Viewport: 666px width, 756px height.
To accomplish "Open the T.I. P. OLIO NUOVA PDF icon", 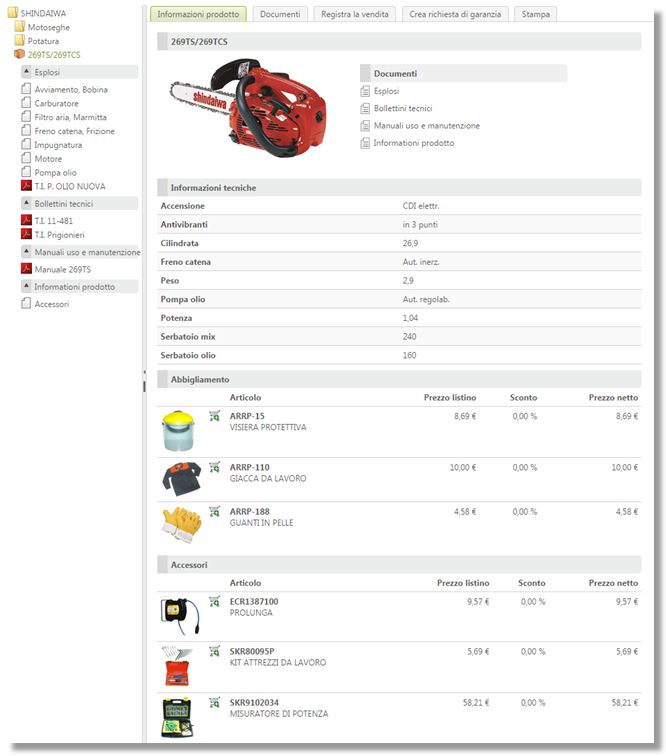I will (x=26, y=186).
